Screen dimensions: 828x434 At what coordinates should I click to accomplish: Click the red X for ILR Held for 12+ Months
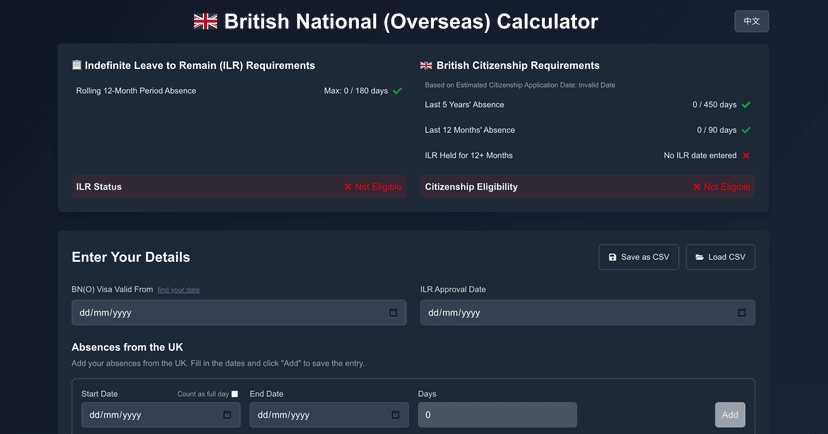[746, 155]
